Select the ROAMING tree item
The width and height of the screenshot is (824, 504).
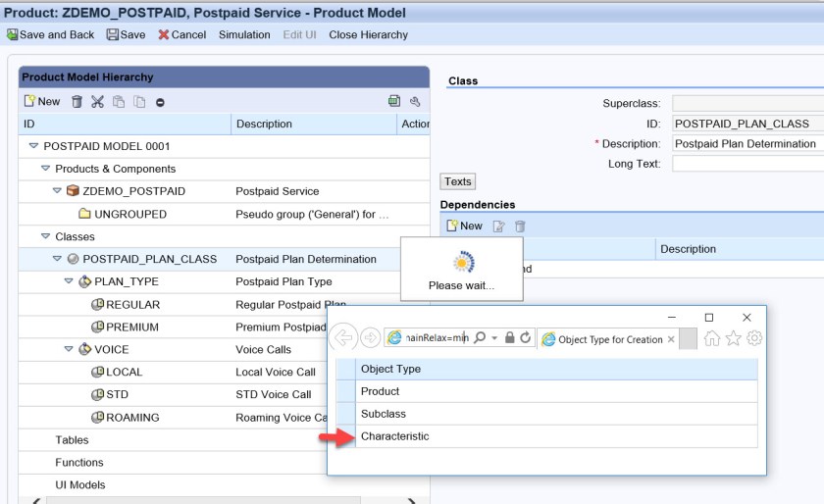pyautogui.click(x=132, y=417)
